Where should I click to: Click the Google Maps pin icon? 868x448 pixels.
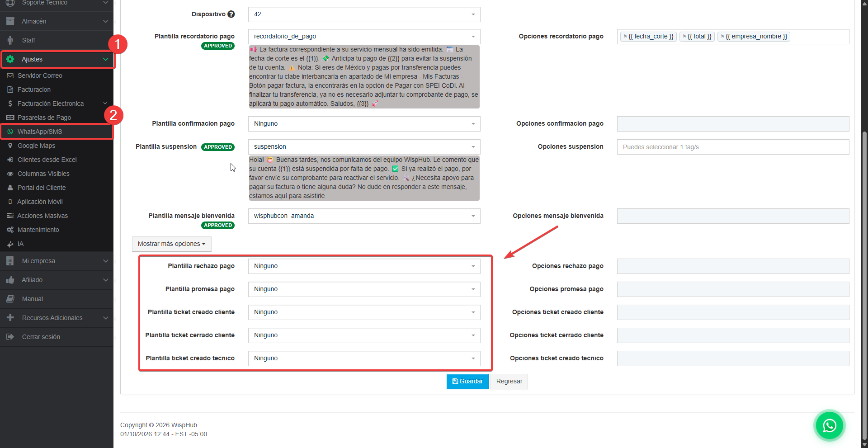[10, 146]
